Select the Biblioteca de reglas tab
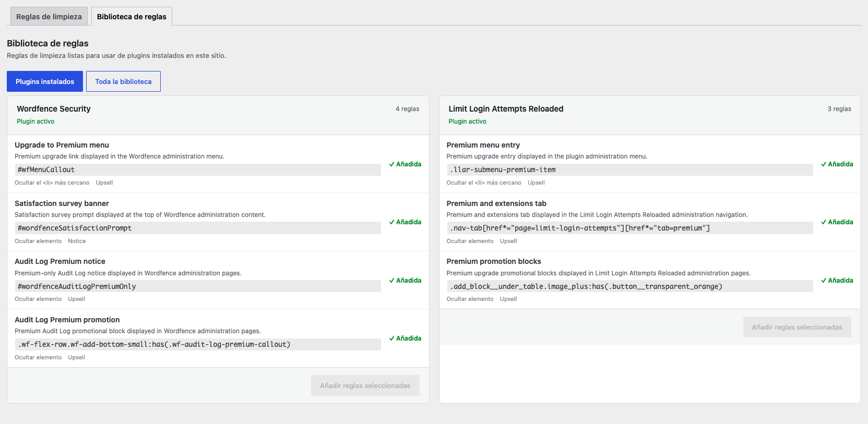The height and width of the screenshot is (424, 868). click(132, 17)
